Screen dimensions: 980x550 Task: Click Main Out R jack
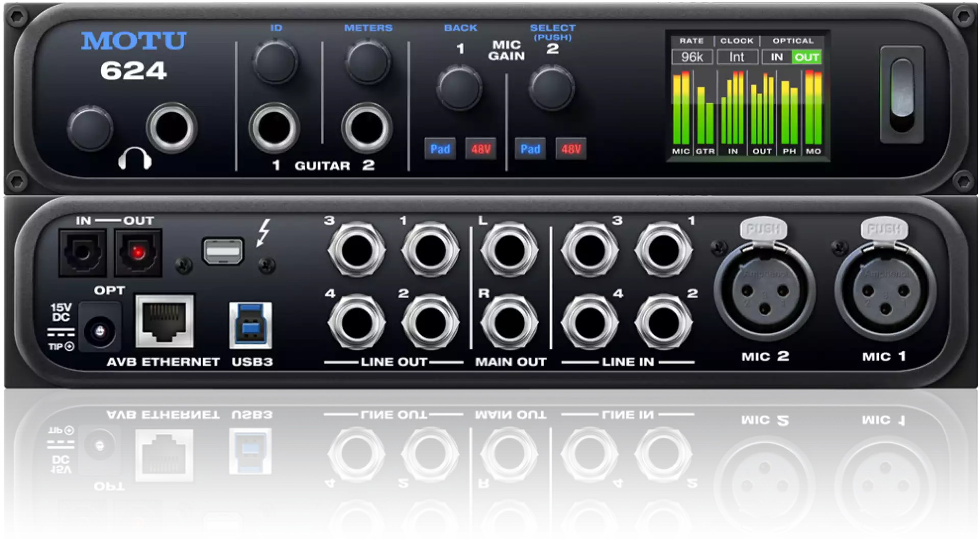point(509,323)
